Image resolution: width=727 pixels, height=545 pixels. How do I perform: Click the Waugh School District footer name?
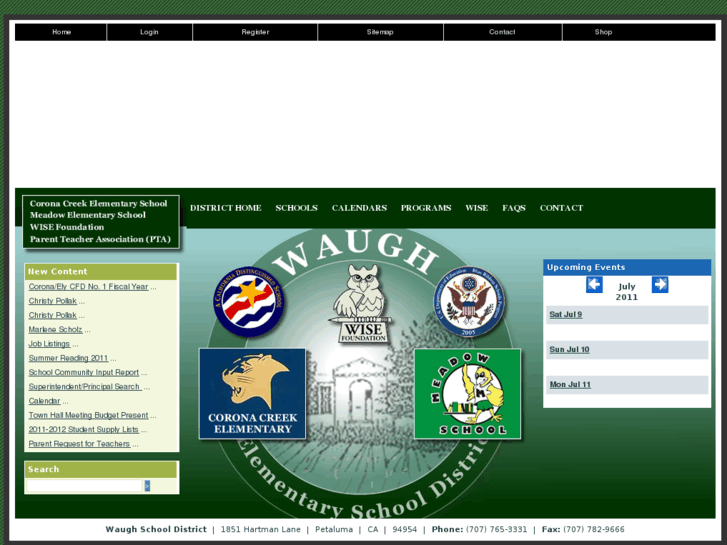(156, 529)
